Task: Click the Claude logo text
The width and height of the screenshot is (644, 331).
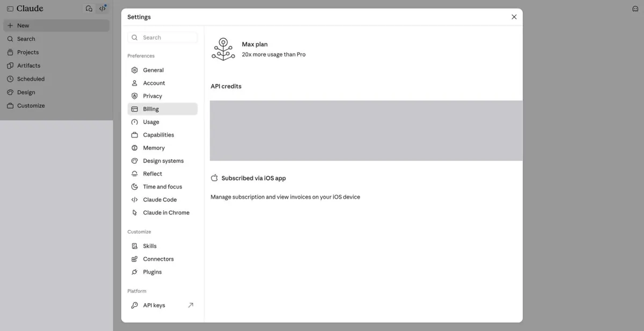Action: click(x=30, y=9)
